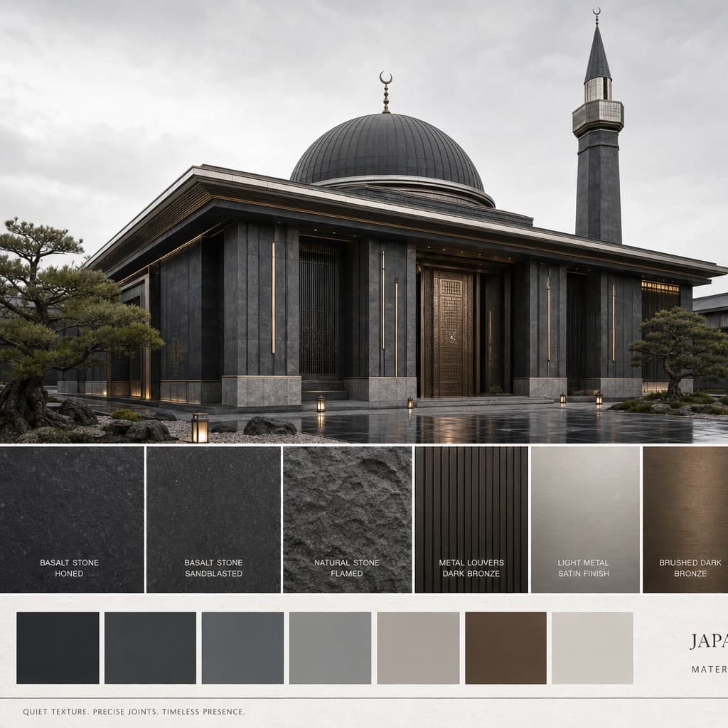Click the dark mosque dome in the rendering
Image resolution: width=728 pixels, height=728 pixels.
(387, 151)
